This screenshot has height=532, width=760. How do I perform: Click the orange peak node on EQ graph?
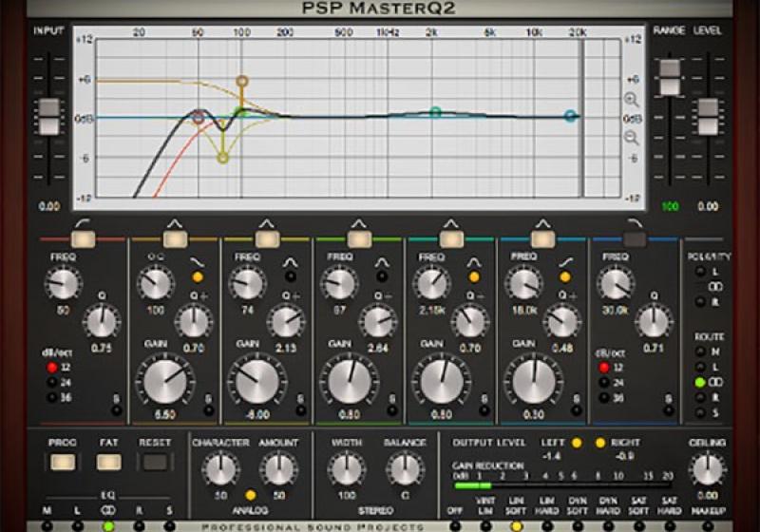[x=242, y=82]
